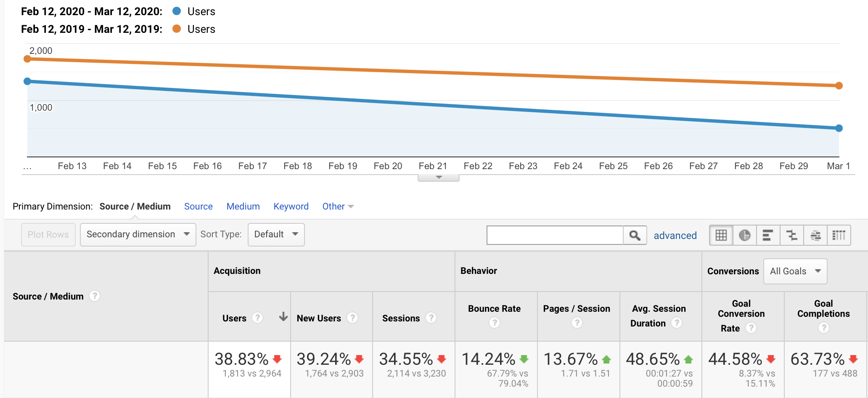Click orange Users legend dot for 2019
Screen dimensions: 868x398
[x=177, y=29]
